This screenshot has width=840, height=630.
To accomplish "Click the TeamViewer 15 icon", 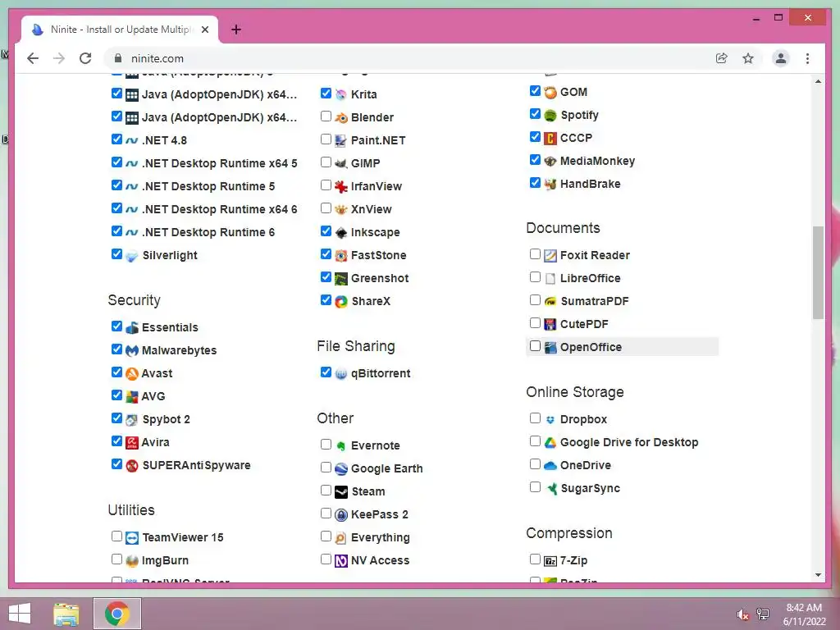I will 132,538.
